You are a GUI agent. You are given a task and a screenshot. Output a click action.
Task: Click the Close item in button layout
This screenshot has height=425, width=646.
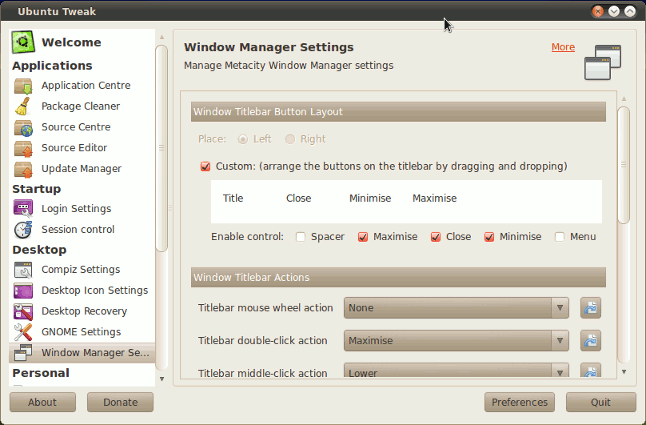click(299, 198)
